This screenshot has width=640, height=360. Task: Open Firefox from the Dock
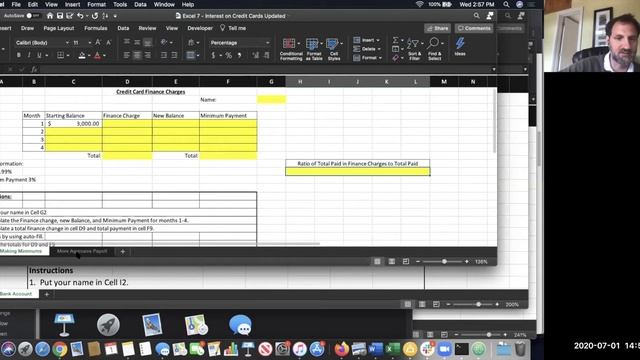coord(341,349)
